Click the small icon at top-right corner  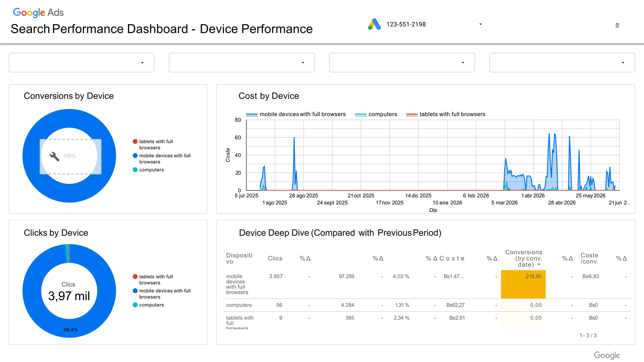click(617, 25)
